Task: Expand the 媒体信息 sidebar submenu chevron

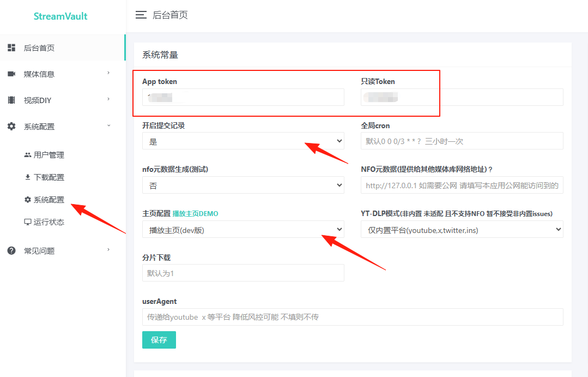Action: (x=108, y=73)
